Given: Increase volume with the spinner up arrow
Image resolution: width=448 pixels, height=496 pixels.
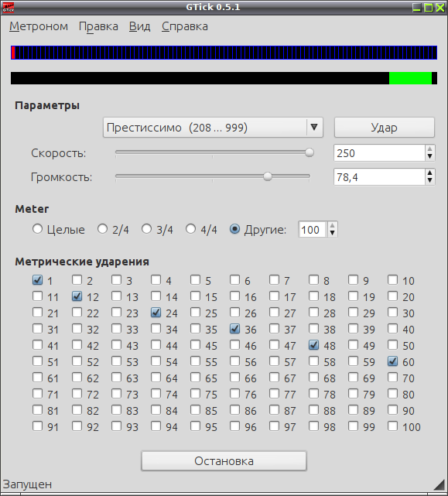Looking at the screenshot, I should point(429,173).
